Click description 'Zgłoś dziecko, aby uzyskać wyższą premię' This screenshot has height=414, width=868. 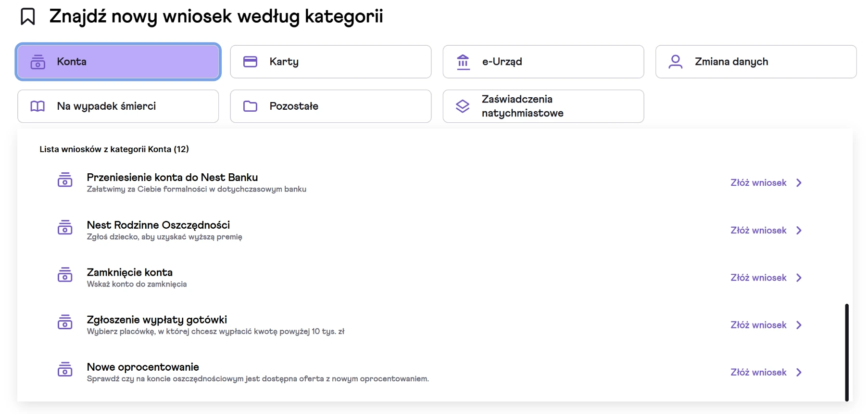[x=164, y=237]
